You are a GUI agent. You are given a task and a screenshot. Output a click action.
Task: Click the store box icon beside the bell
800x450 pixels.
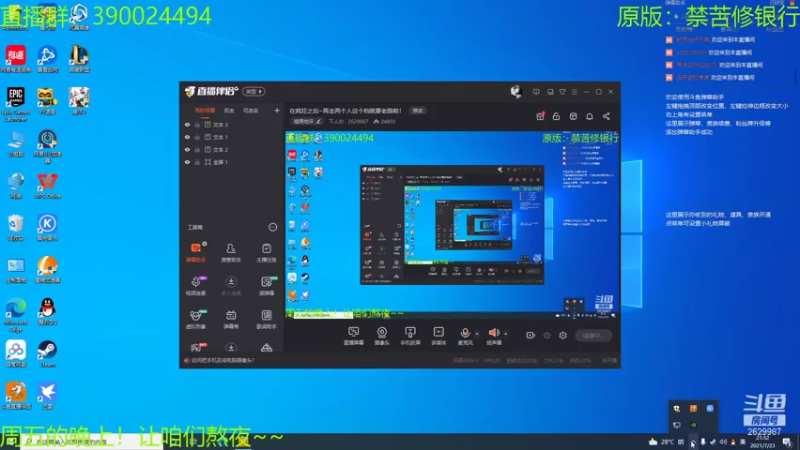point(573,116)
